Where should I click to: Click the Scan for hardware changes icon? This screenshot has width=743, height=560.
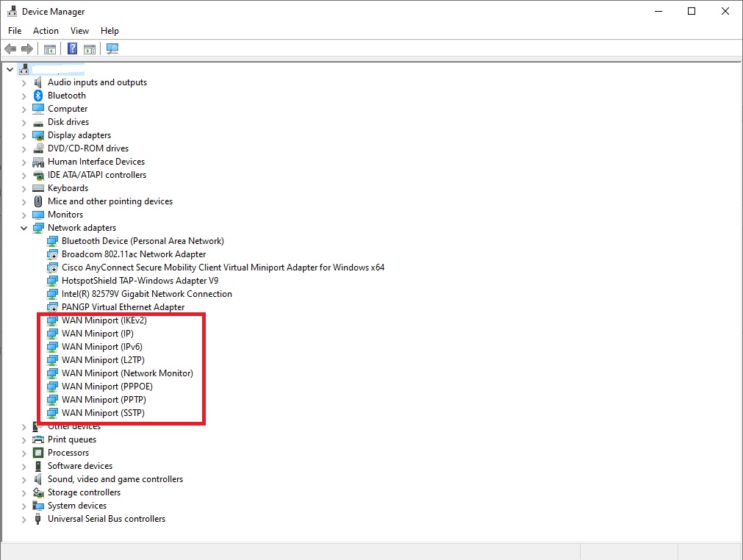(x=112, y=49)
